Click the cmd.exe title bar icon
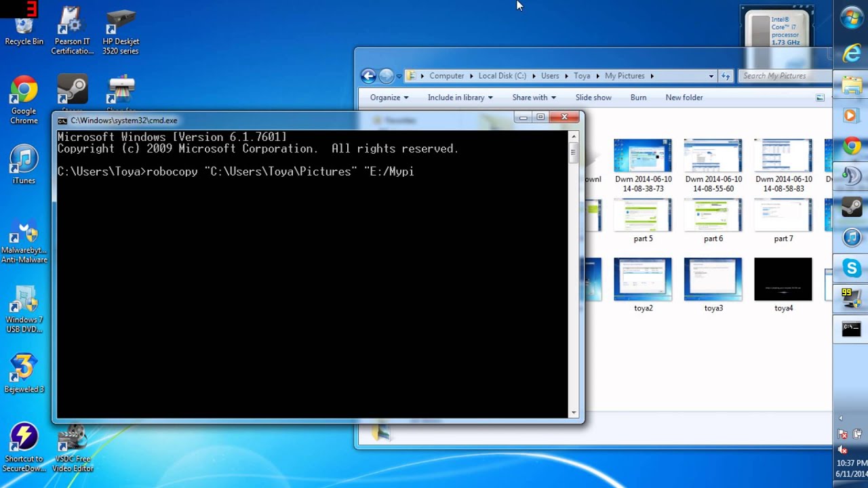The height and width of the screenshot is (488, 868). click(62, 121)
